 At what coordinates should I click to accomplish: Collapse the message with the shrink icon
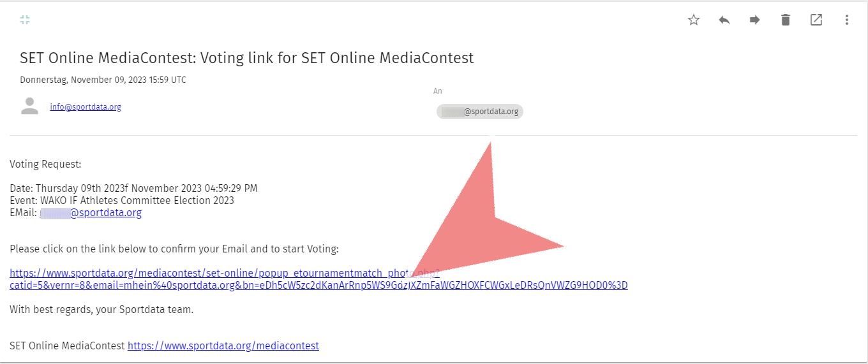[x=25, y=20]
